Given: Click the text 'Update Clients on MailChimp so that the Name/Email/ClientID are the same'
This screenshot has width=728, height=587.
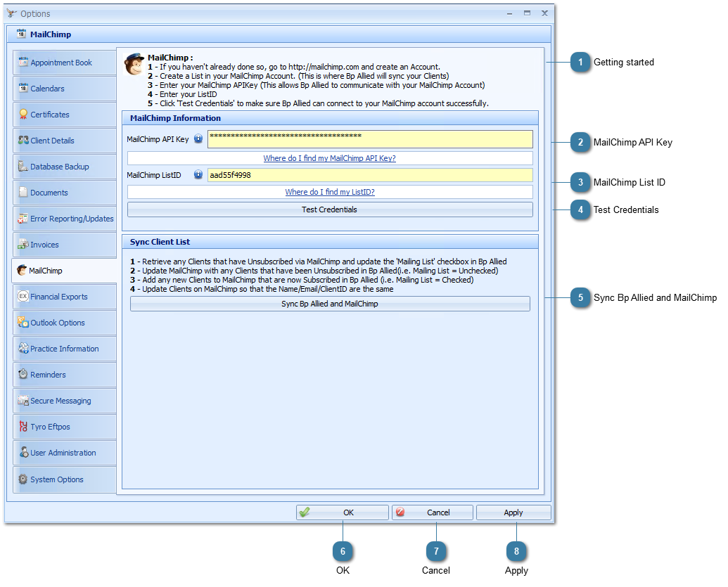Looking at the screenshot, I should (268, 289).
